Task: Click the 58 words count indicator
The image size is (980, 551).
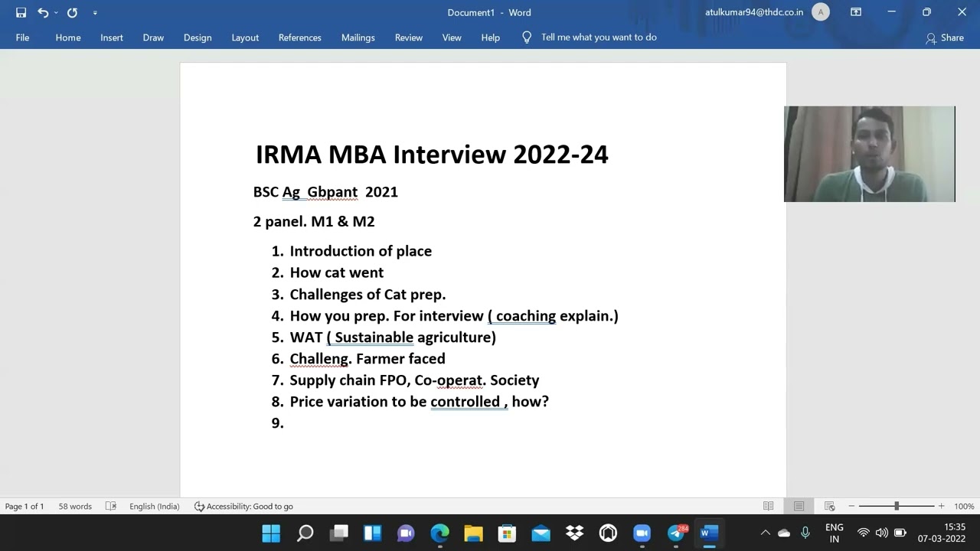Action: (x=75, y=506)
